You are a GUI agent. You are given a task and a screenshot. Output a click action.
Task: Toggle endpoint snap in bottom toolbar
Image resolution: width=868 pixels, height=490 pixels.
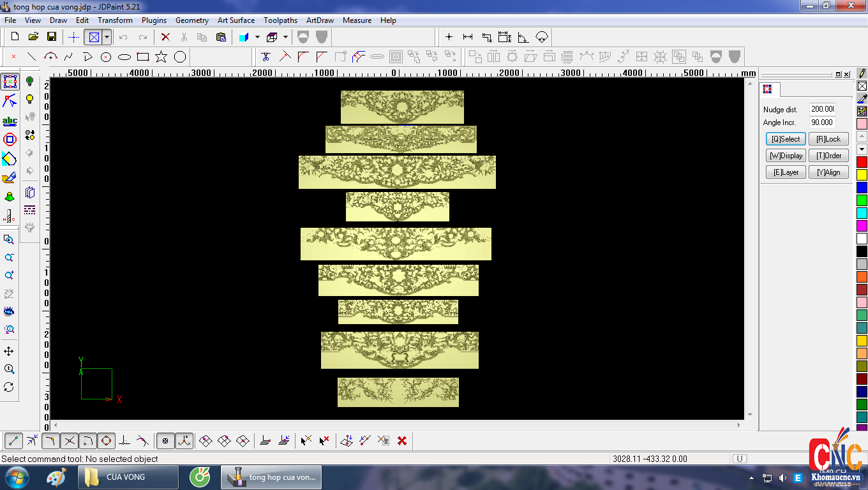13,440
